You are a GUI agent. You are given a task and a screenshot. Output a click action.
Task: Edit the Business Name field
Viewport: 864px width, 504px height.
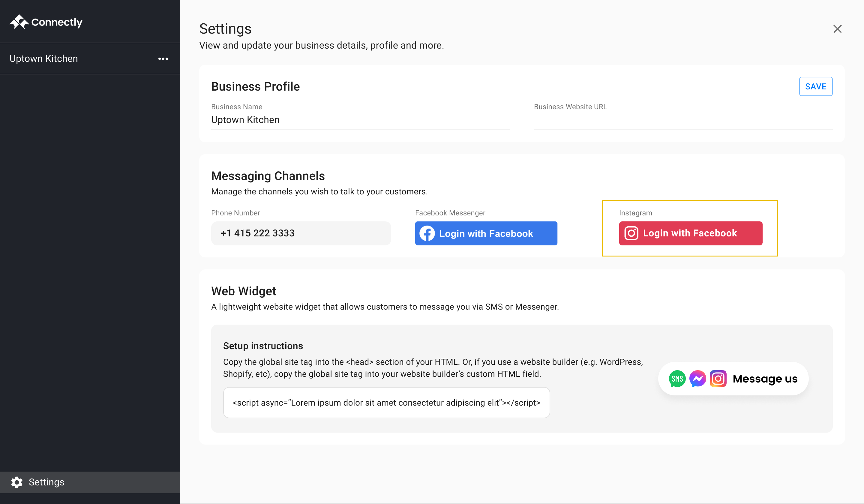360,120
